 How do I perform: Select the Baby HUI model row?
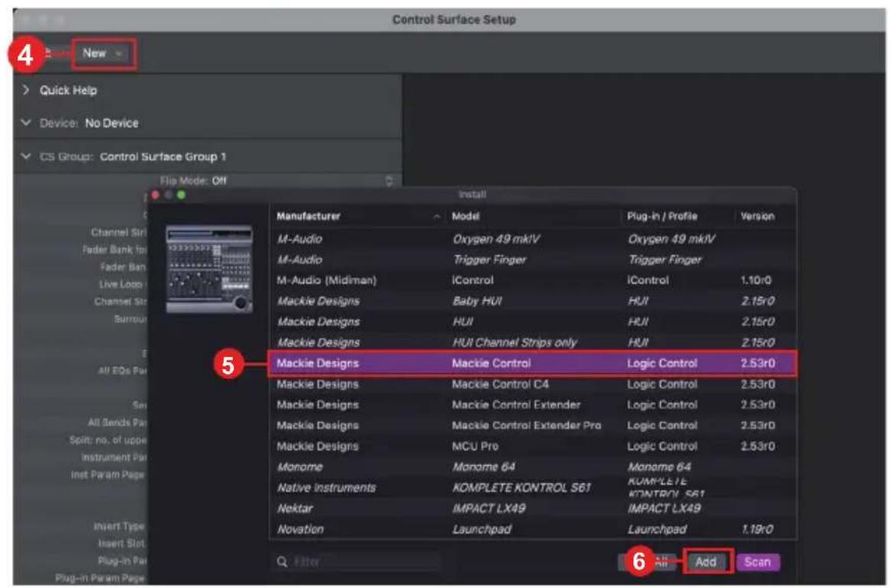(532, 301)
